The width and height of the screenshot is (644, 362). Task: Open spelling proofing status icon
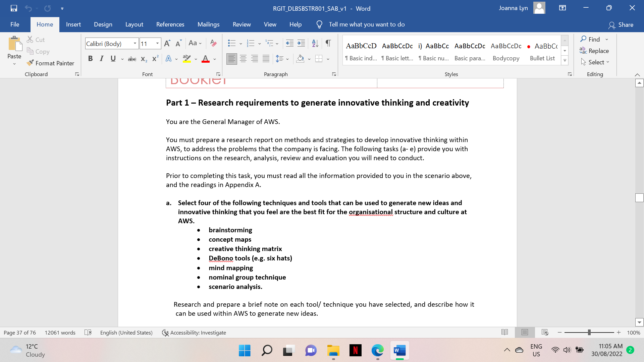88,333
